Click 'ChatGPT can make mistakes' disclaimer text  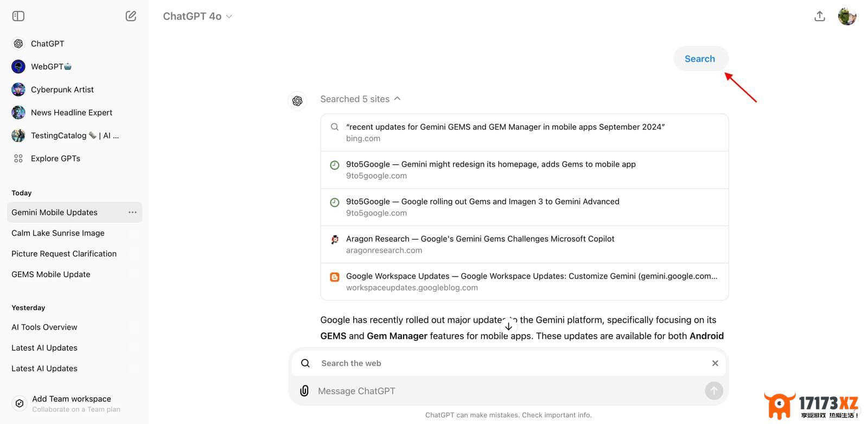point(508,415)
